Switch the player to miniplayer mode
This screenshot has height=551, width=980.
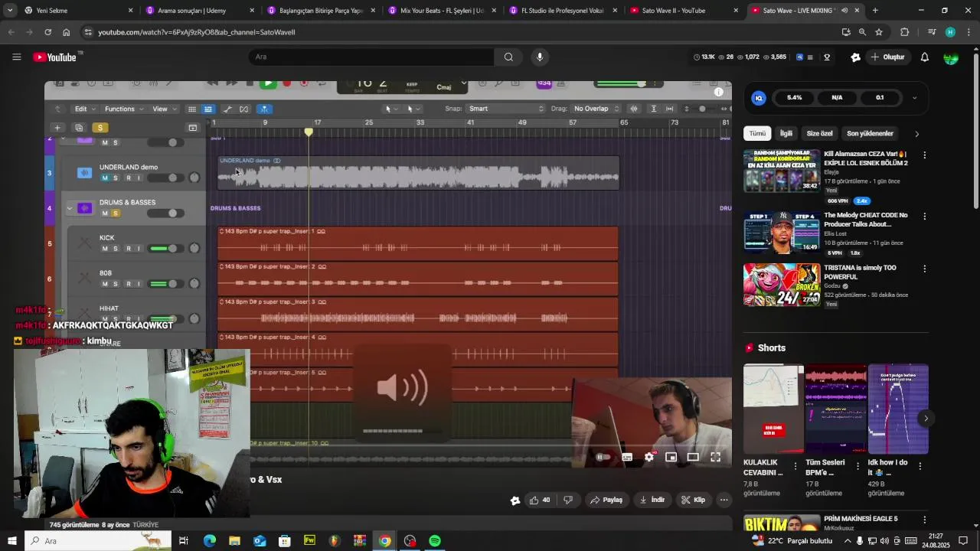tap(671, 457)
